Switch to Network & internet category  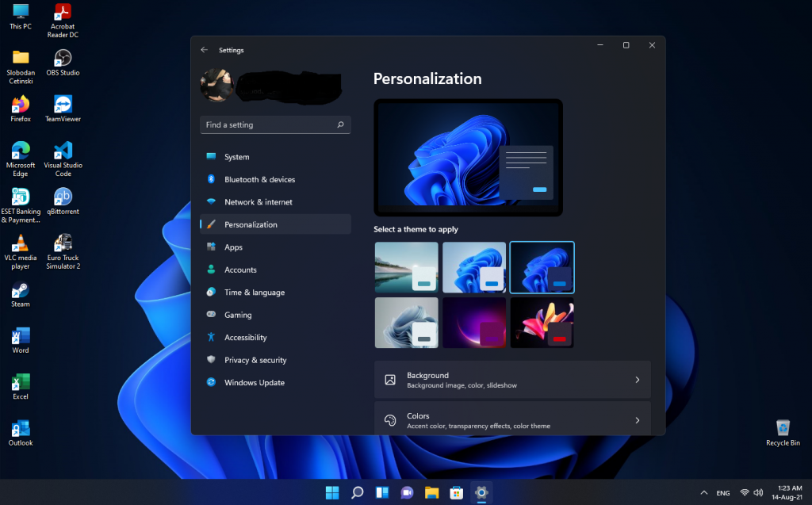(258, 202)
